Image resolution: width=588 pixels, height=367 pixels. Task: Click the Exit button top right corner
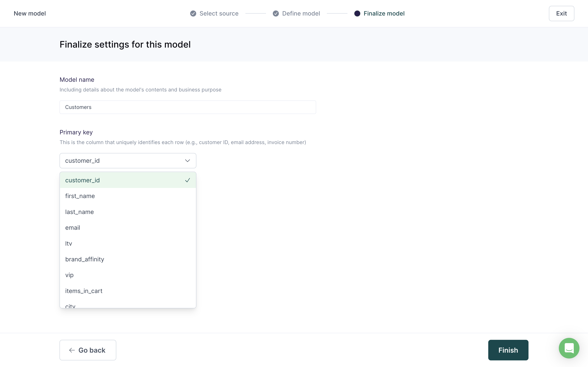click(x=561, y=14)
